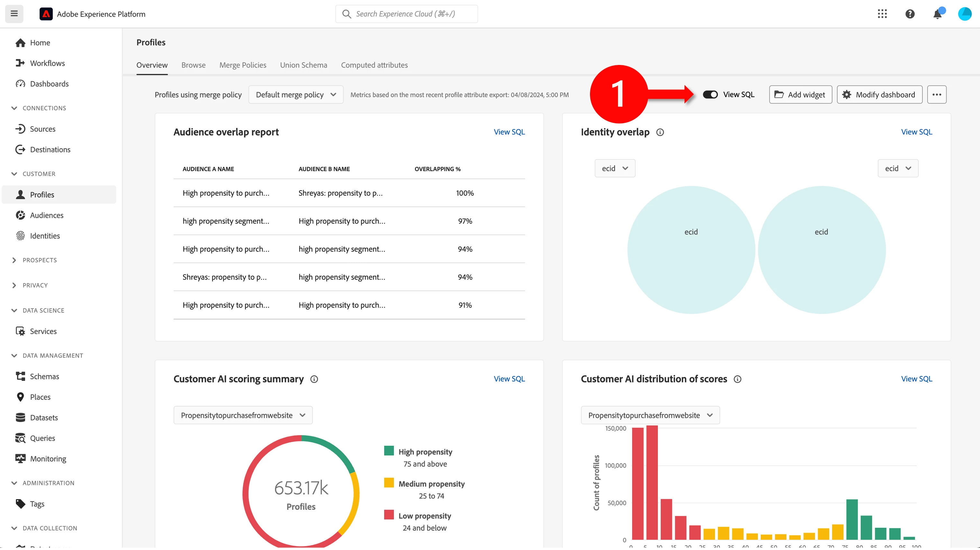Open the app switcher grid icon
Viewport: 980px width, 550px height.
click(882, 14)
